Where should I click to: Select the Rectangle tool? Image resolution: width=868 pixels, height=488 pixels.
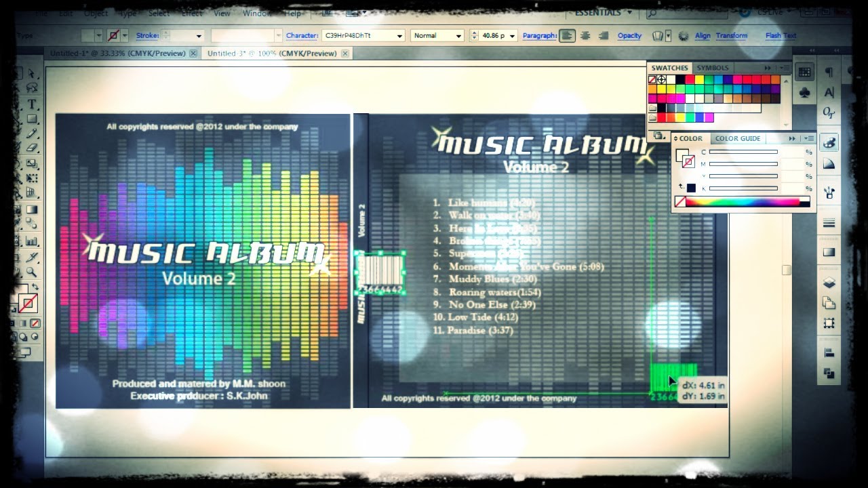click(x=32, y=118)
